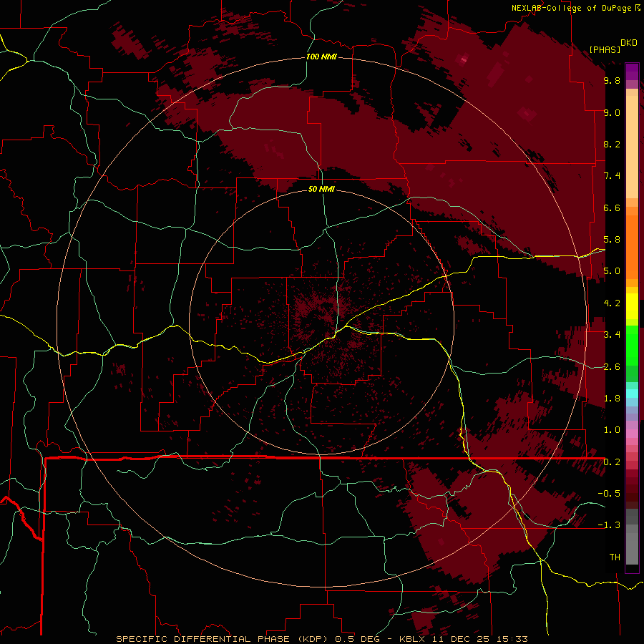Image resolution: width=644 pixels, height=644 pixels.
Task: Select the 100 NMI range ring label
Action: 321,57
